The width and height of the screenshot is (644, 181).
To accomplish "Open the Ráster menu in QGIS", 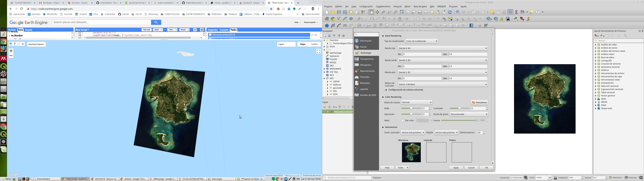I will pyautogui.click(x=408, y=7).
